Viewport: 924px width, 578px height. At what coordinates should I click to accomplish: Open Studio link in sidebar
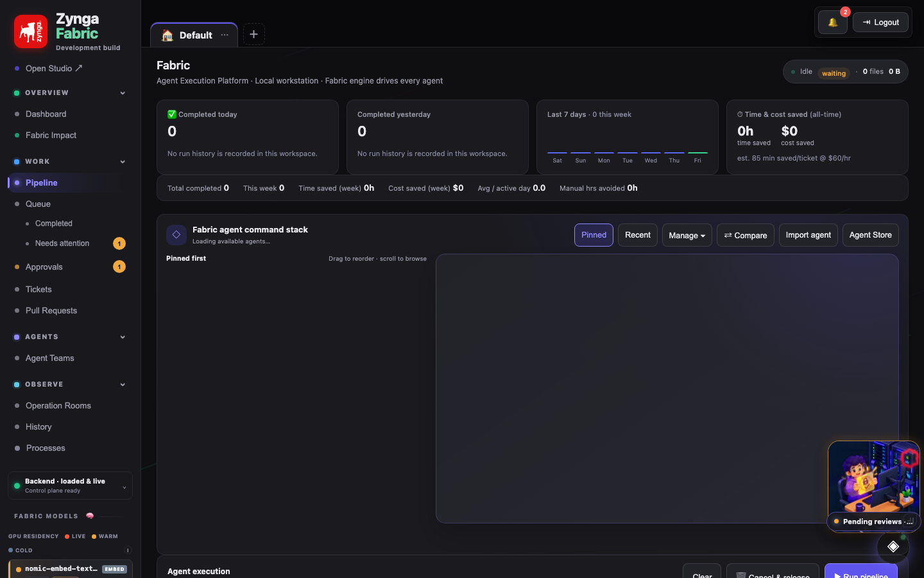(54, 69)
